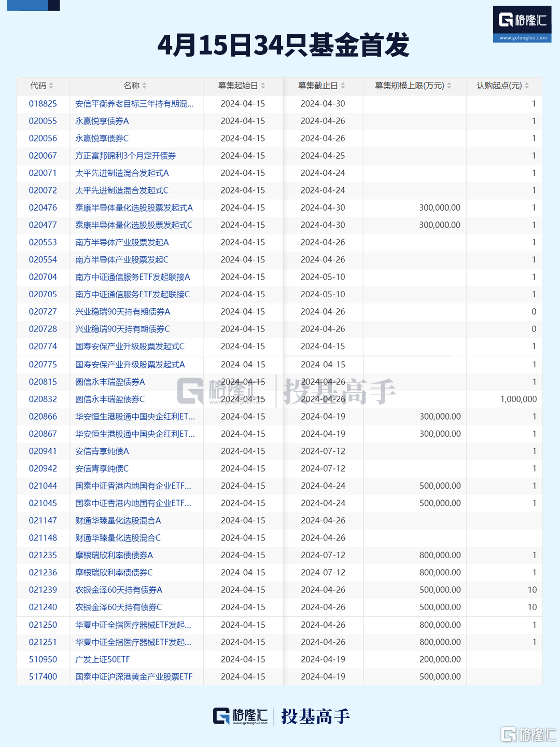
Task: Toggle the sort arrows next to 募集起始日
Action: [263, 86]
